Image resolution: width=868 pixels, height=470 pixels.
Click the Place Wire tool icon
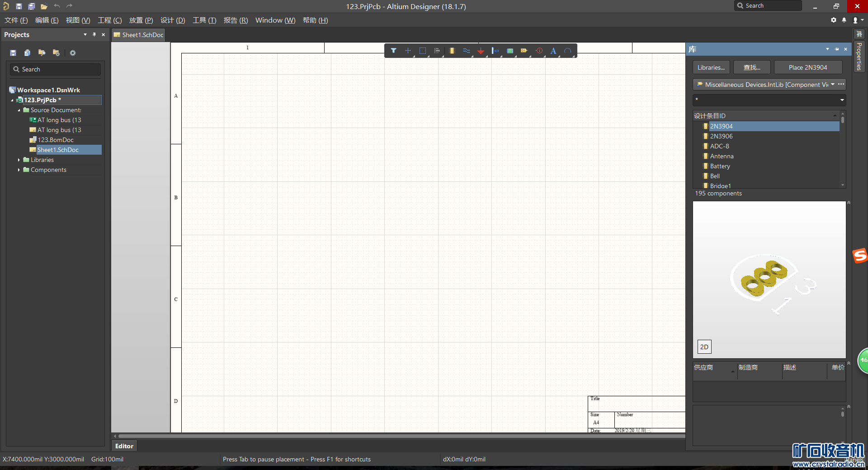click(466, 51)
